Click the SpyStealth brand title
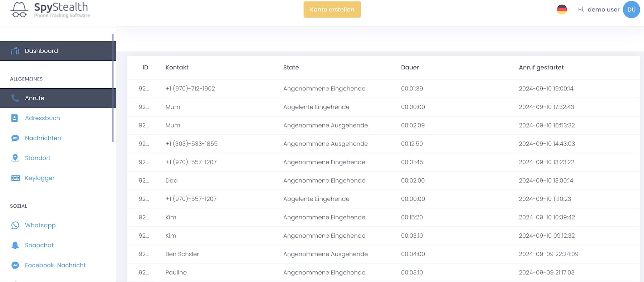 [x=61, y=7]
